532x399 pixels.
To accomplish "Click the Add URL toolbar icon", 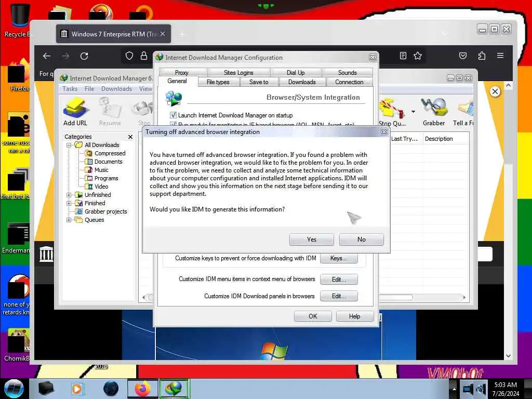I will click(75, 112).
